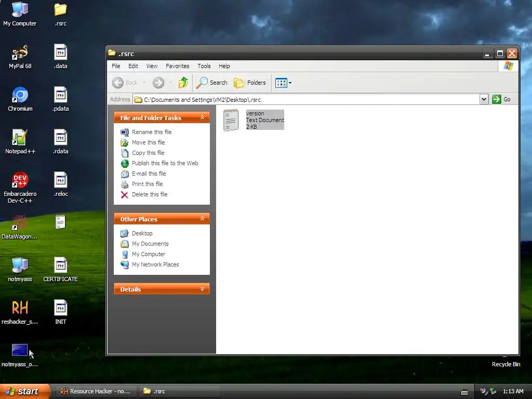Select the INIT file on desktop
Image resolution: width=532 pixels, height=399 pixels.
pyautogui.click(x=60, y=312)
